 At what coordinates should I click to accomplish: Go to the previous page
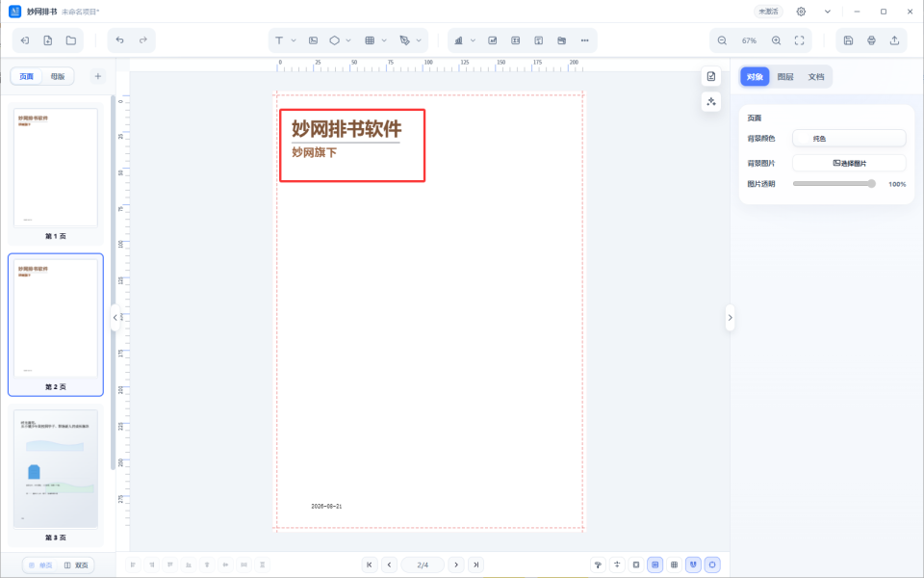[389, 565]
